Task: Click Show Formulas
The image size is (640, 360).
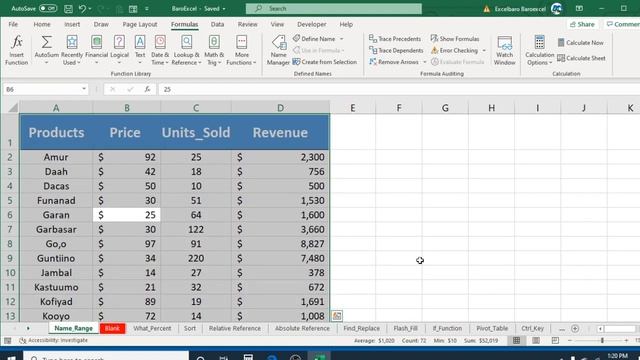Action: [x=455, y=39]
